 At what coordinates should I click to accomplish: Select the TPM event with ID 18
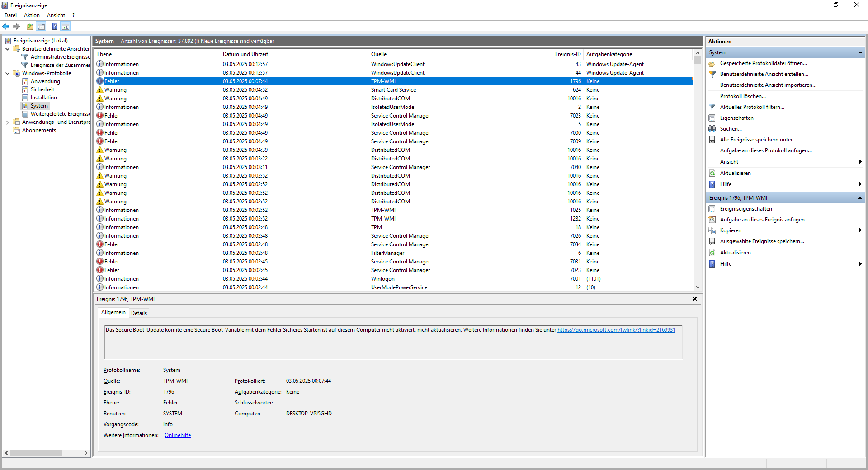(x=394, y=227)
